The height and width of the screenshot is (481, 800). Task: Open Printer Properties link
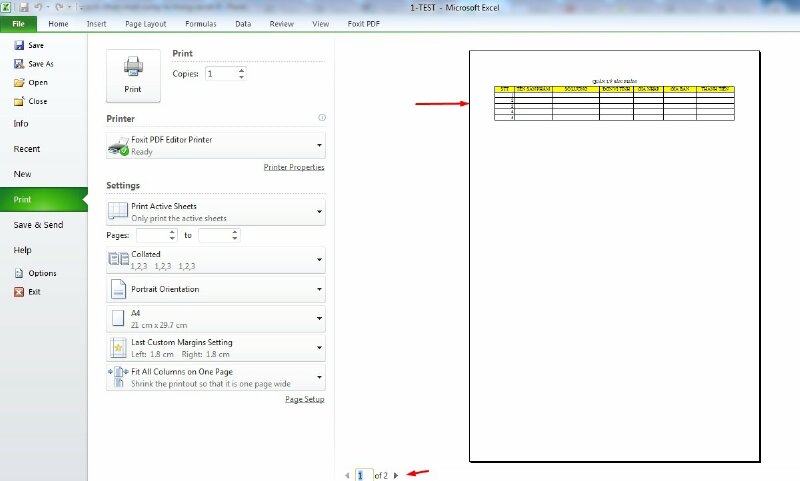pos(294,167)
